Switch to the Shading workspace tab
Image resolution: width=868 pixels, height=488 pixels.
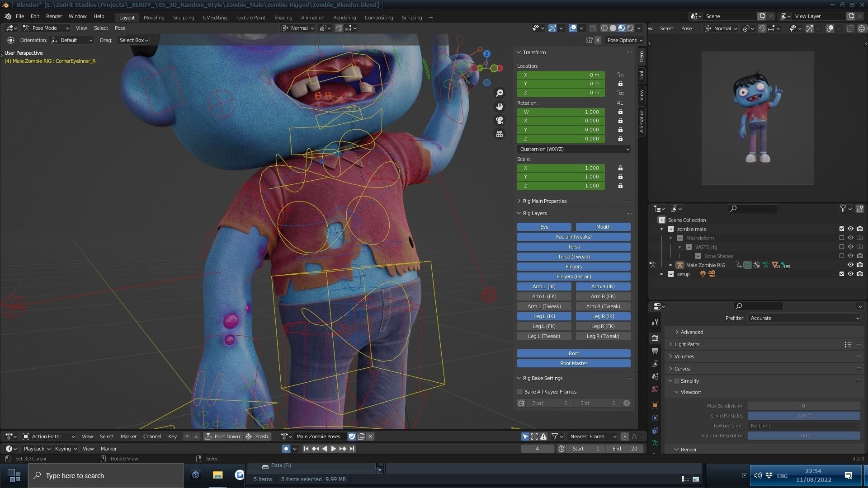point(283,18)
